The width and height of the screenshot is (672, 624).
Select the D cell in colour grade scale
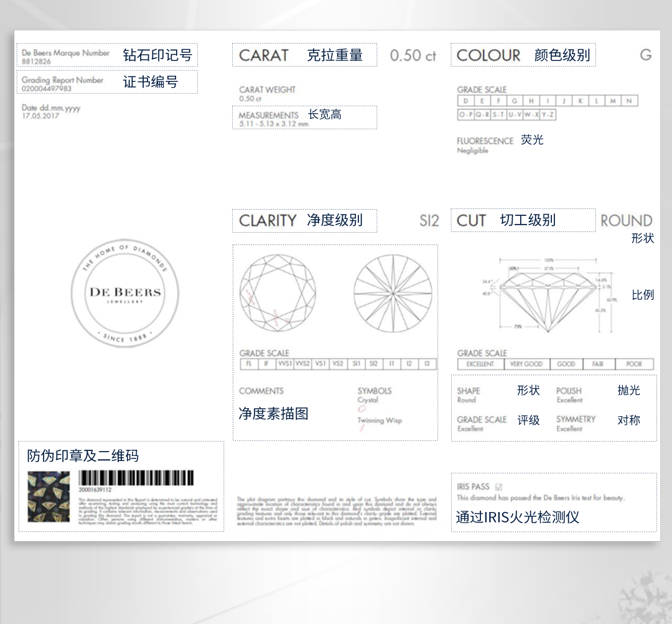pos(465,101)
